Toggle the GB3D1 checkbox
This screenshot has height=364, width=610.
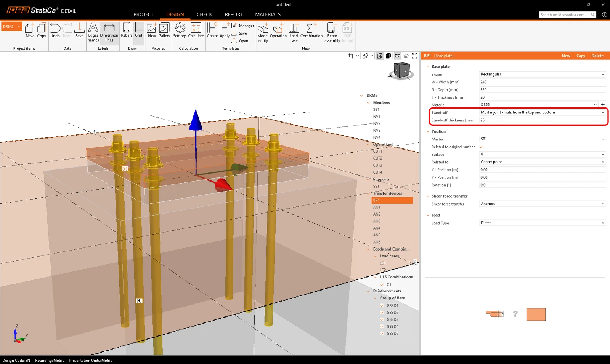[x=382, y=305]
